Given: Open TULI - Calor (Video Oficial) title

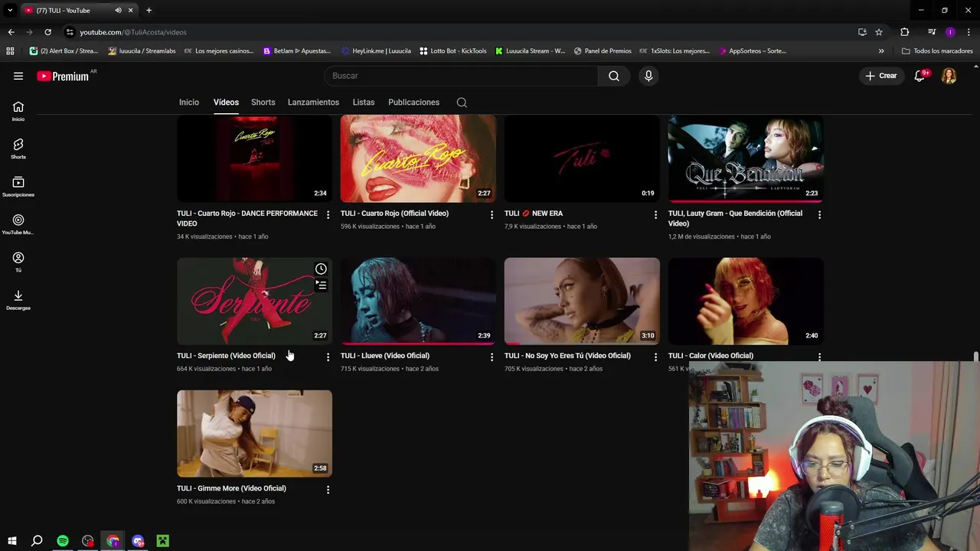Looking at the screenshot, I should [710, 356].
